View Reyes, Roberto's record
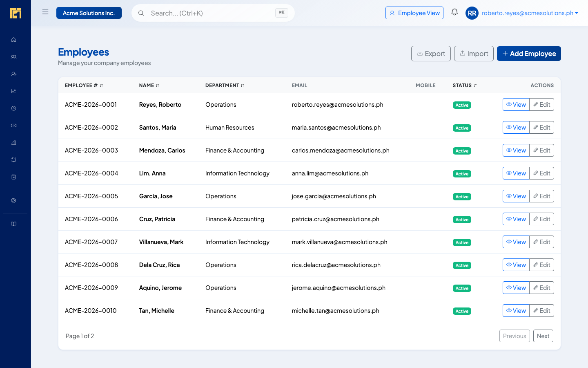588x368 pixels. tap(516, 105)
